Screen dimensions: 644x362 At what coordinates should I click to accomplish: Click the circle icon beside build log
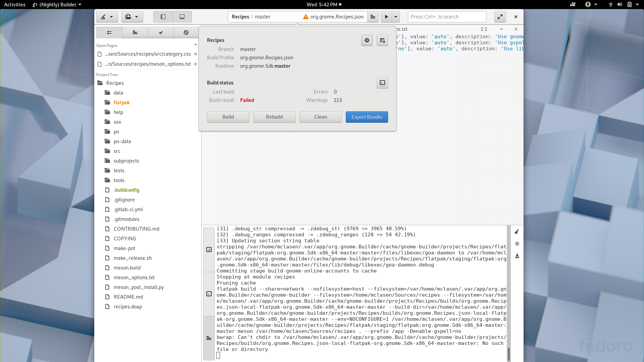click(517, 244)
